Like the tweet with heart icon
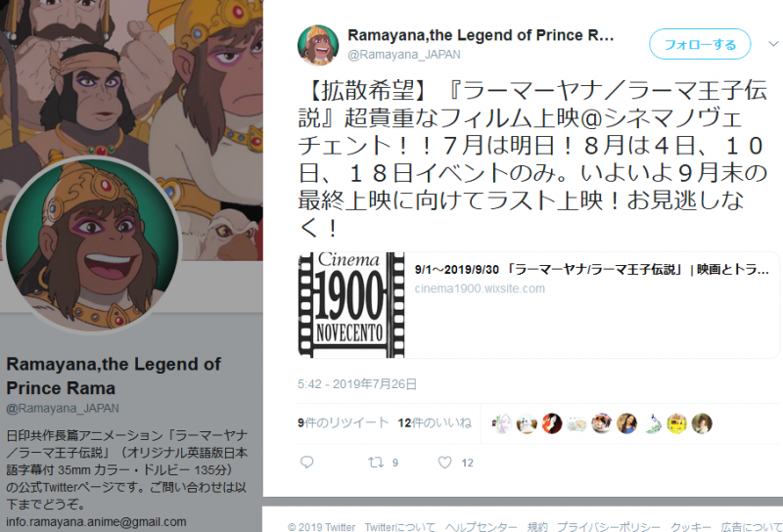 pos(444,463)
